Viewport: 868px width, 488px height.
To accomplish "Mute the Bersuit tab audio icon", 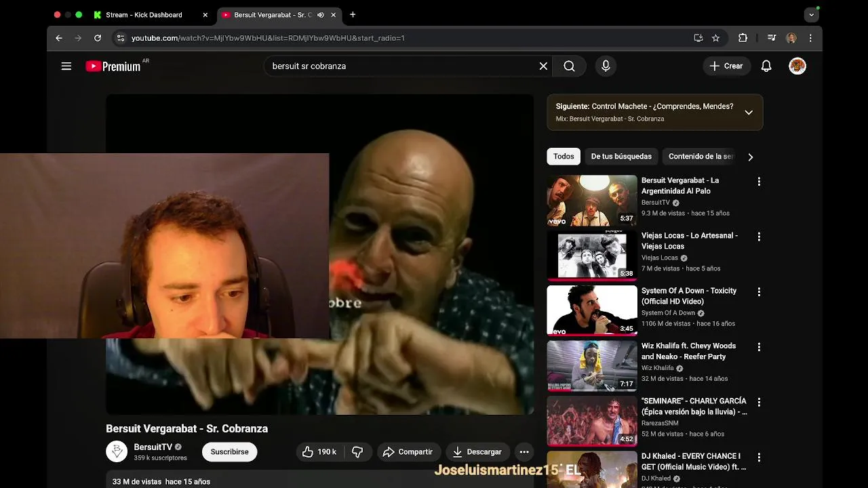I will [320, 15].
